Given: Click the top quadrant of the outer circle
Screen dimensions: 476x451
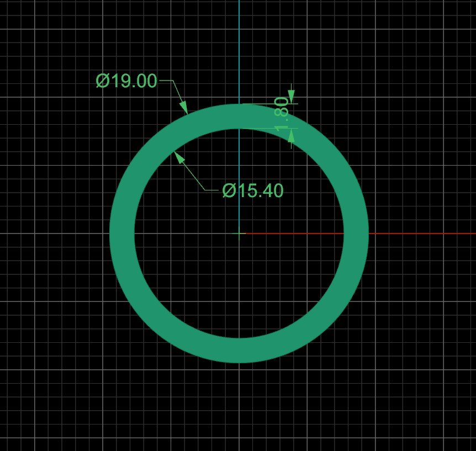Looking at the screenshot, I should tap(240, 105).
